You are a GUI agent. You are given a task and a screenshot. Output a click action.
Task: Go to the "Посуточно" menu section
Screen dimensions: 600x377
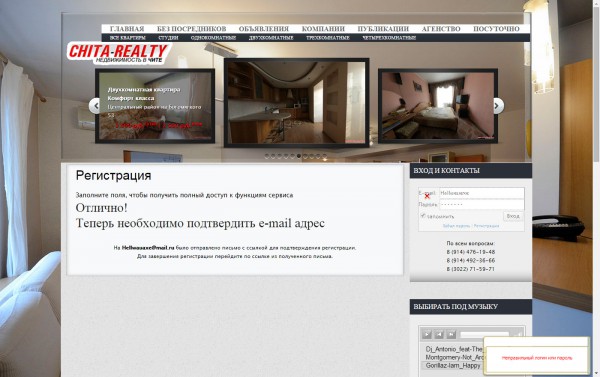[496, 29]
